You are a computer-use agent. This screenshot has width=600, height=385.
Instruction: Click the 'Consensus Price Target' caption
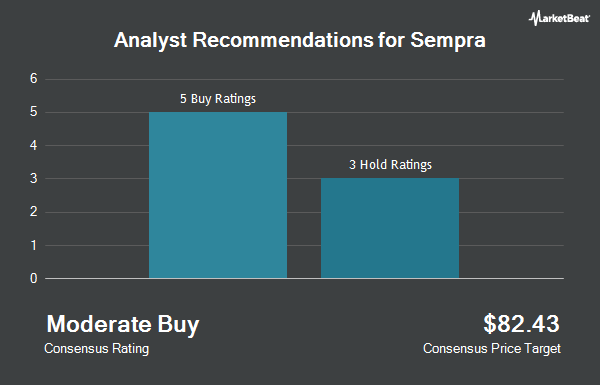492,349
